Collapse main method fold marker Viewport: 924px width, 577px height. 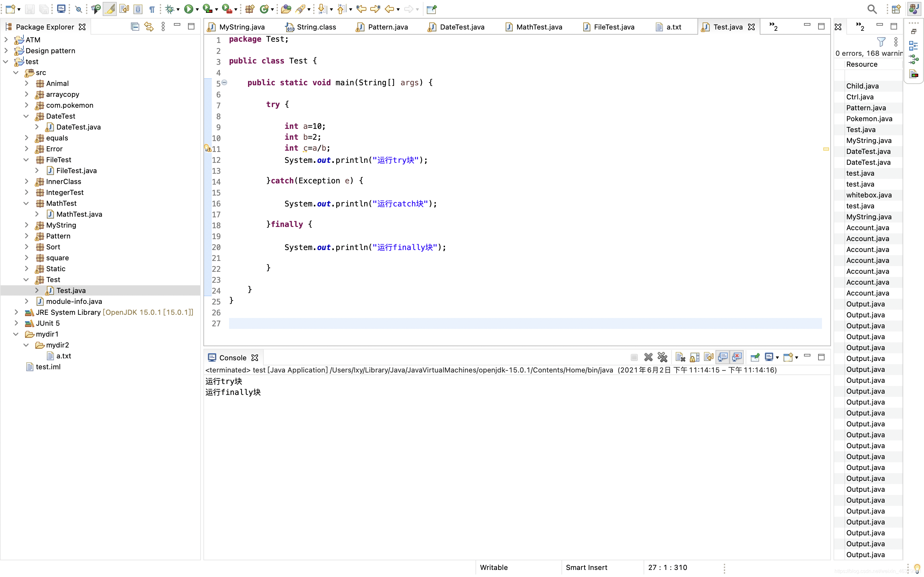point(225,82)
